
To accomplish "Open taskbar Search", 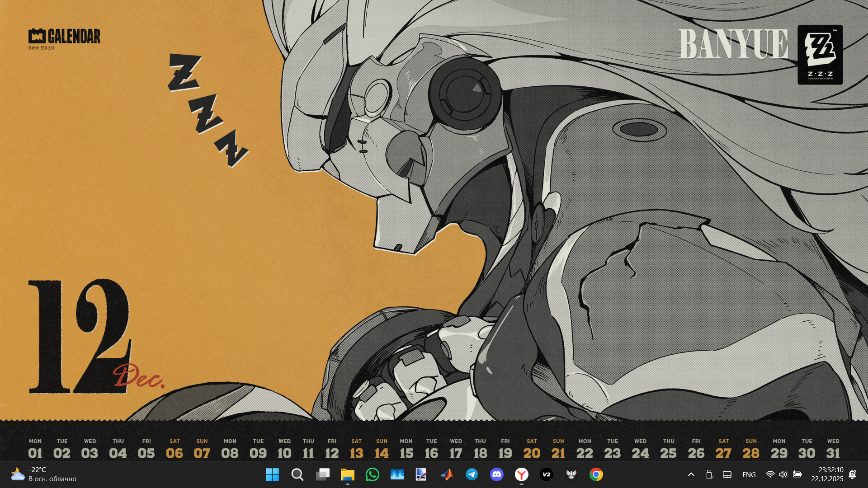I will coord(297,474).
